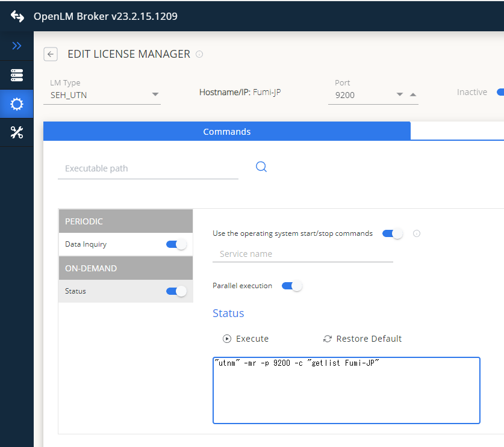Open the Port dropdown arrow
Screen dimensions: 504x447
coord(400,94)
